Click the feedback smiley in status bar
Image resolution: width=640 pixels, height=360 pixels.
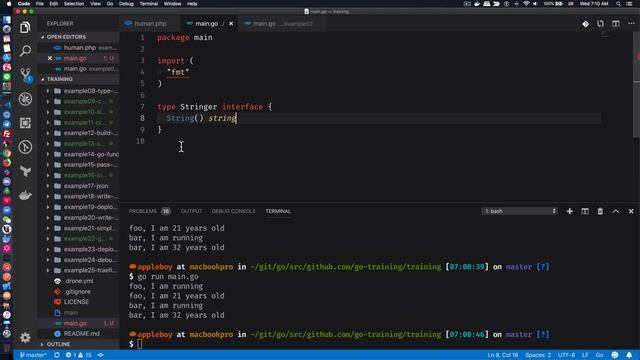click(x=615, y=355)
